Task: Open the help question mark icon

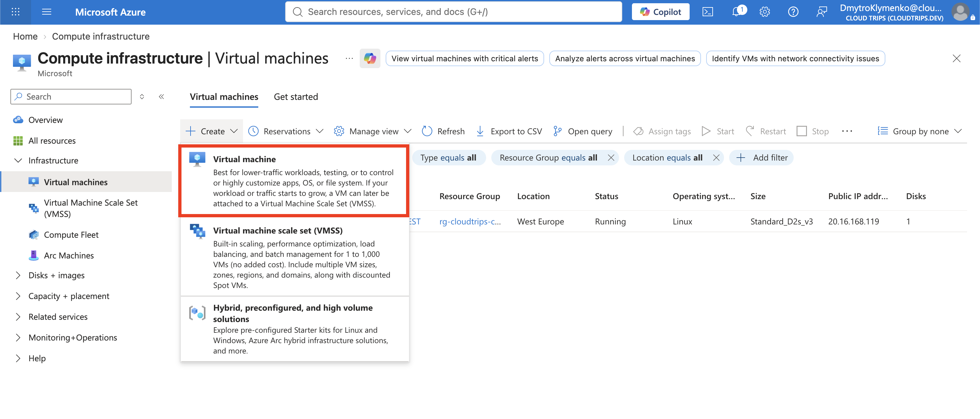Action: point(793,12)
